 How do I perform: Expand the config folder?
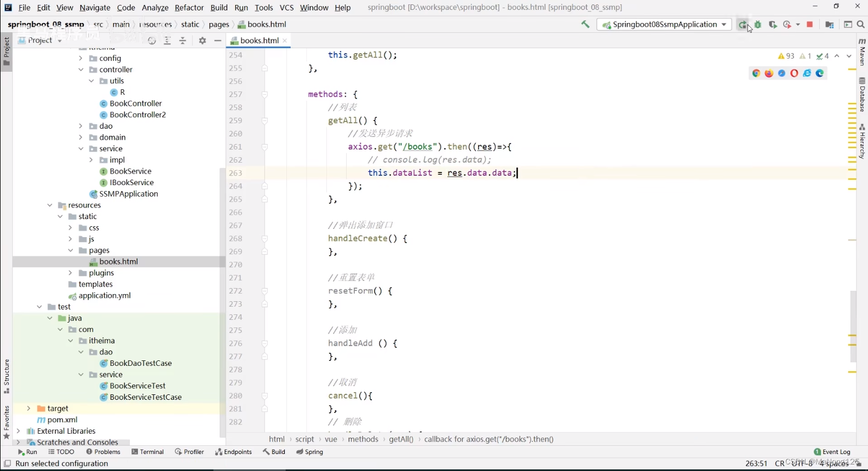[x=81, y=58]
